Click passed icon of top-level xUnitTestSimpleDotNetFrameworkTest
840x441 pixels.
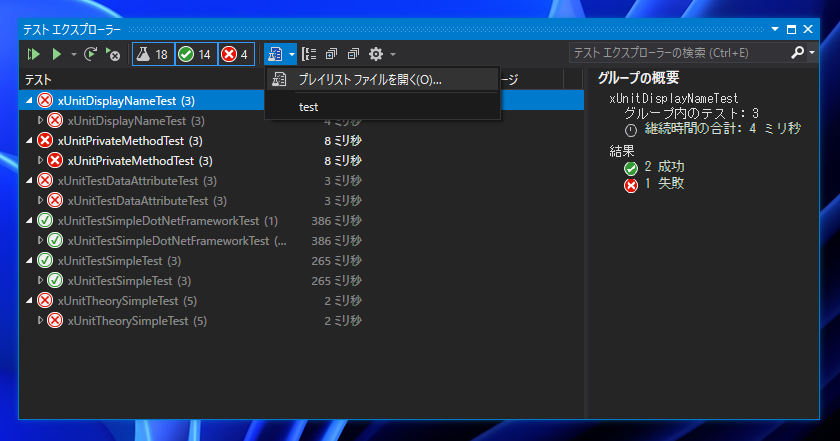(x=45, y=220)
